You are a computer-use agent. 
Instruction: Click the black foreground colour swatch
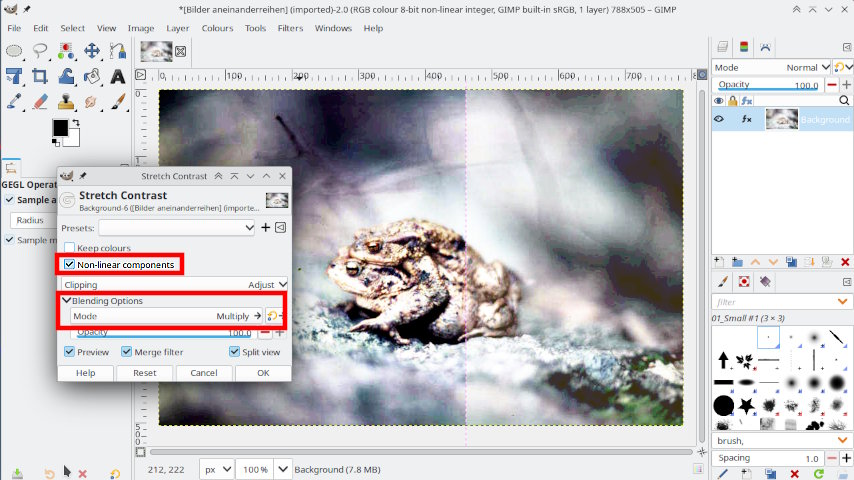60,128
